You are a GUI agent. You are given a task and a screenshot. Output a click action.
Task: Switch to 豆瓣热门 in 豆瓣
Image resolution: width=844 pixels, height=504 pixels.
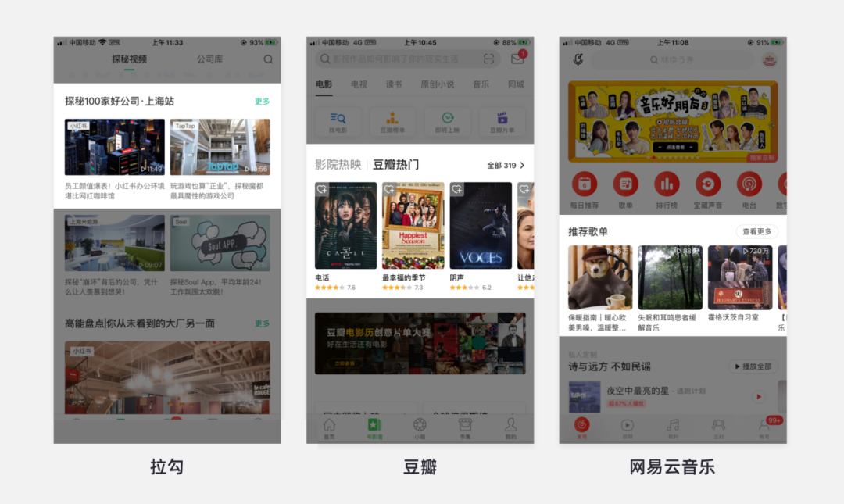point(395,165)
